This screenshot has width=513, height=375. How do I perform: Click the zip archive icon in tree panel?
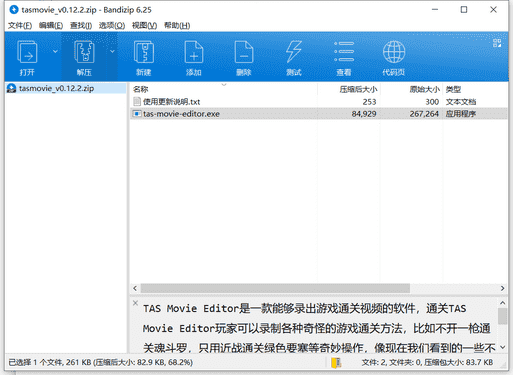tap(12, 88)
